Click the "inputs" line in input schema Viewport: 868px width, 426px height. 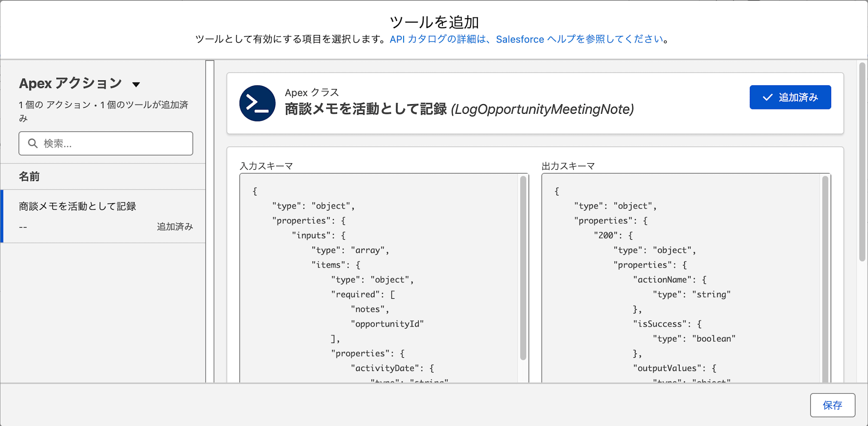click(319, 235)
